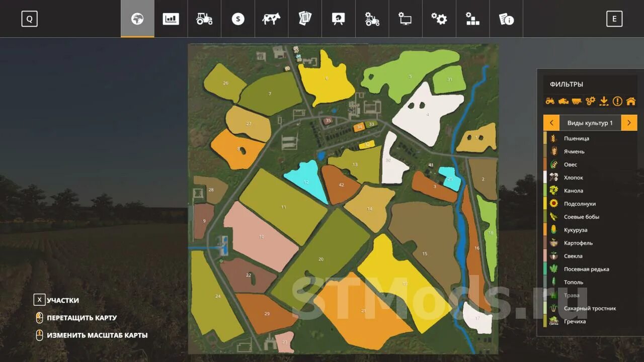This screenshot has height=362, width=644.
Task: Enable the dimmed Трава crop filter
Action: tap(590, 295)
